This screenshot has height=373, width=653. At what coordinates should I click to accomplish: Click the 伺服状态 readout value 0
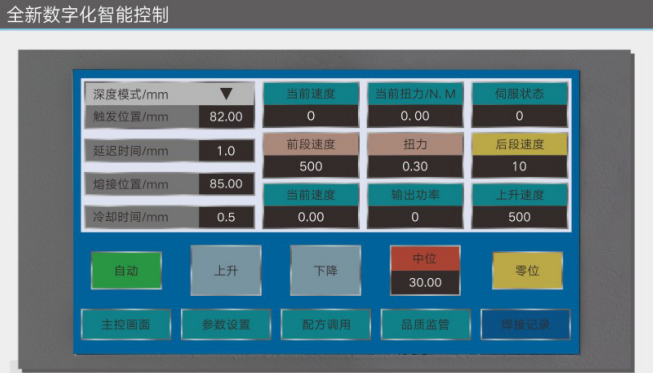click(x=519, y=116)
